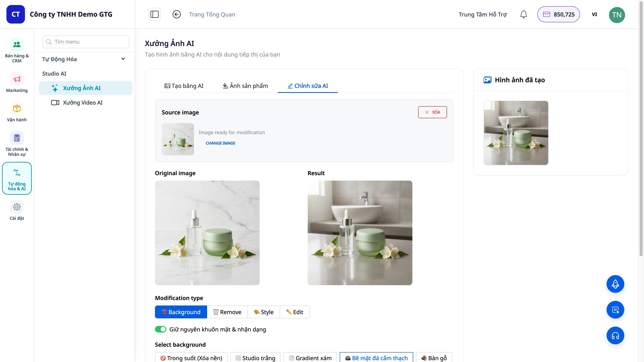Click the source image thumbnail

(x=178, y=139)
